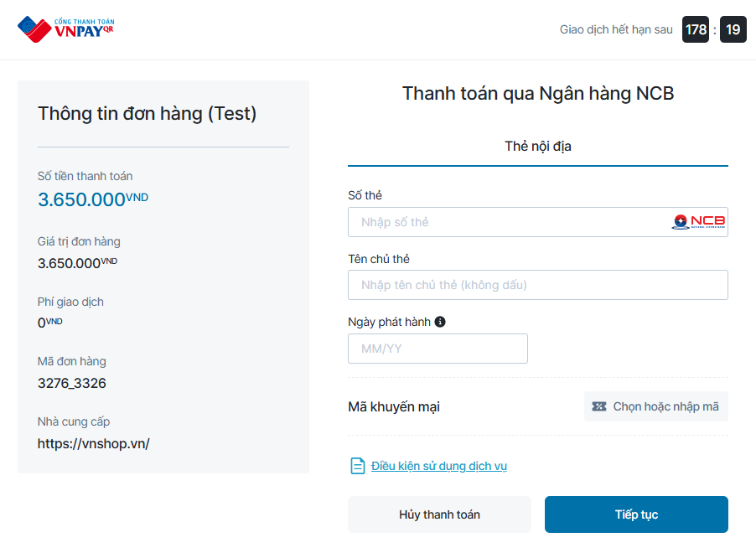Click the NCB bank logo icon
This screenshot has height=553, width=756.
pos(699,222)
